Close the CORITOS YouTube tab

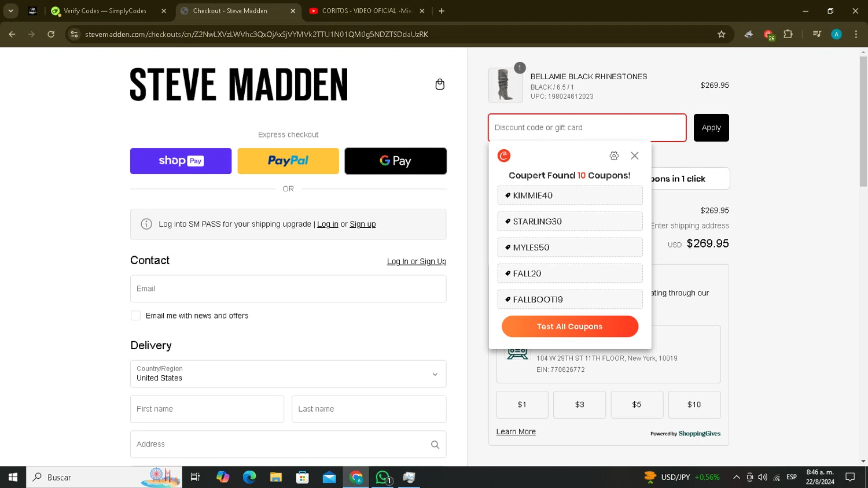tap(422, 11)
